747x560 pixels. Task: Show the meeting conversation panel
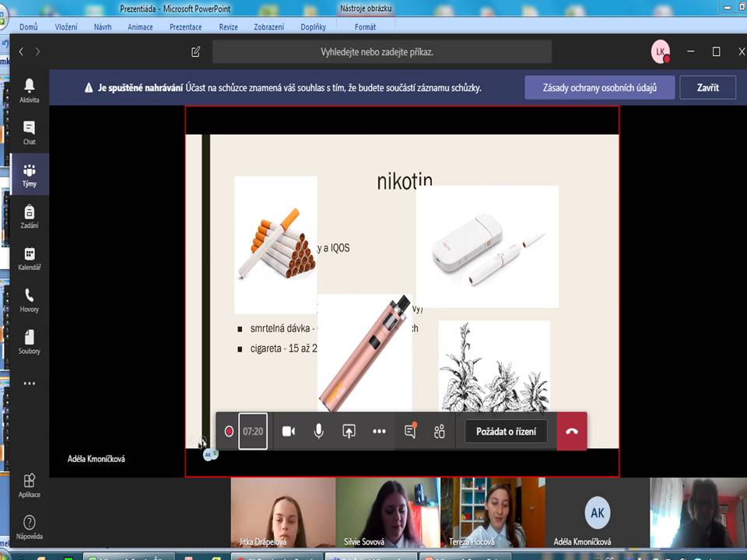tap(410, 432)
